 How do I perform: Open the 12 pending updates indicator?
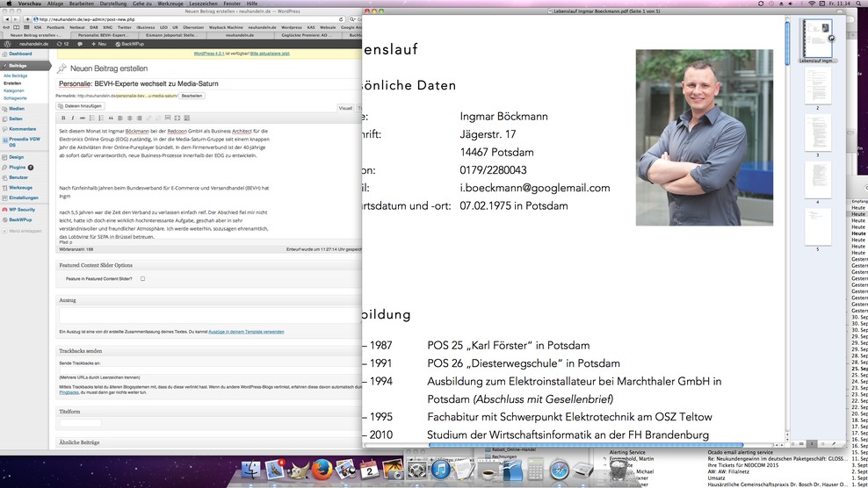pyautogui.click(x=62, y=44)
